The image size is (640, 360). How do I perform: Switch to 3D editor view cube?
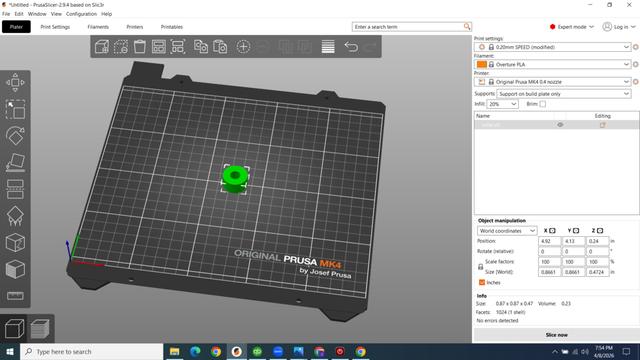point(14,329)
